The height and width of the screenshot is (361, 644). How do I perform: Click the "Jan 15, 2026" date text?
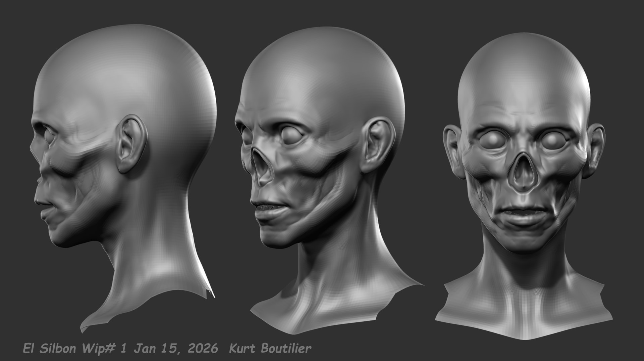tap(176, 348)
